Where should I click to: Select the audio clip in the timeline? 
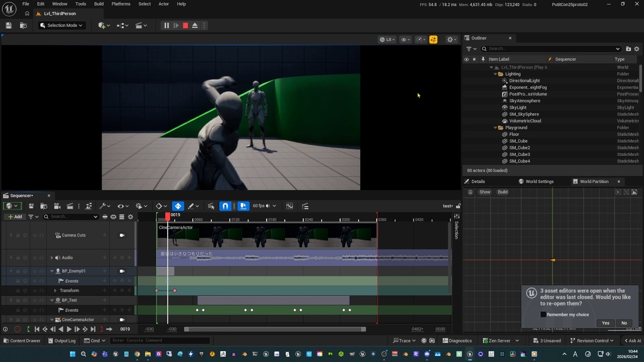pos(303,257)
